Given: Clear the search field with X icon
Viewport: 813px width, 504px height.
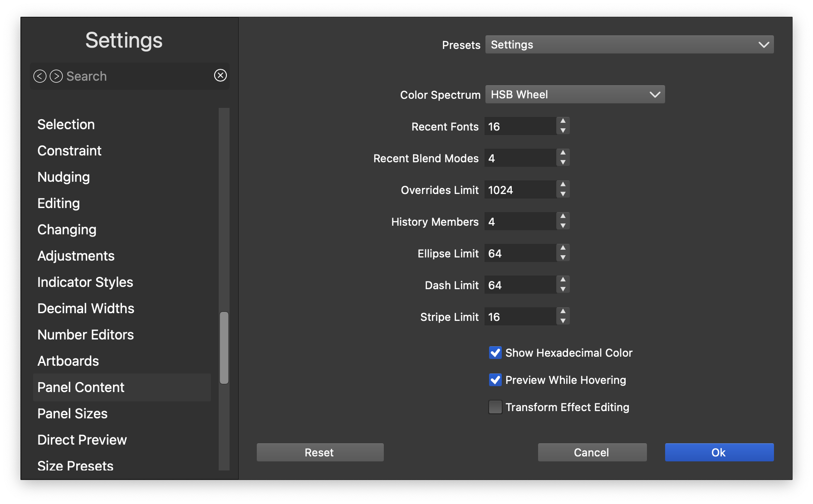Looking at the screenshot, I should (x=220, y=75).
